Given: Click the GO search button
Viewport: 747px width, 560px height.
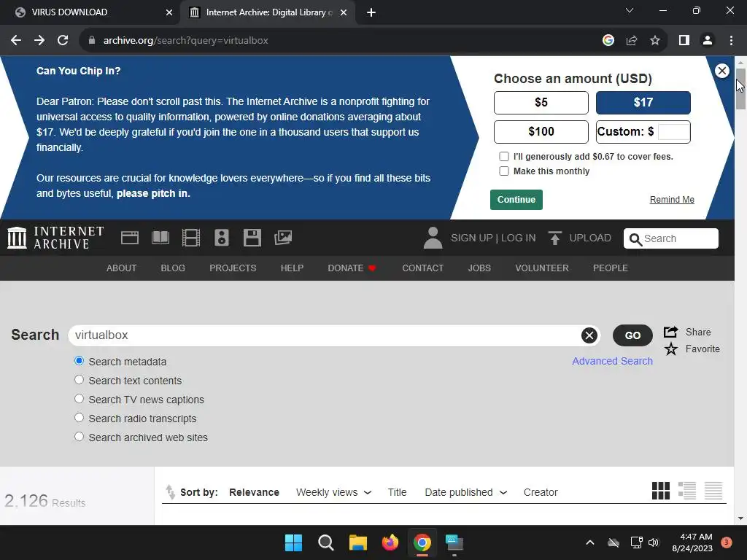Looking at the screenshot, I should click(632, 335).
